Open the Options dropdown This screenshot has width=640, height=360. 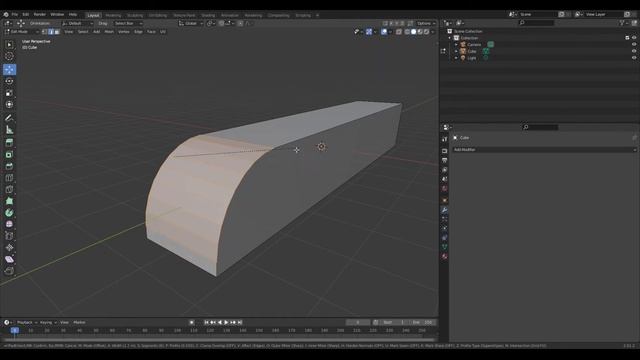click(426, 23)
